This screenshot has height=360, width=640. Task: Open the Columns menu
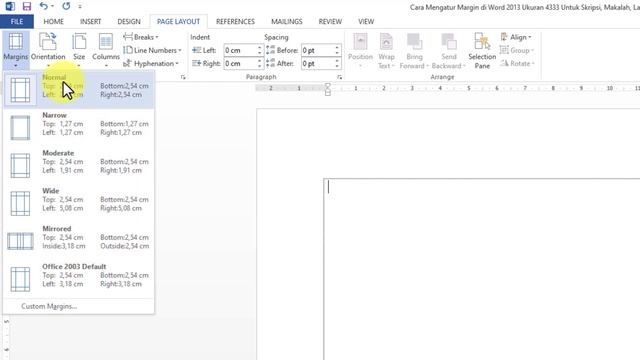(106, 50)
